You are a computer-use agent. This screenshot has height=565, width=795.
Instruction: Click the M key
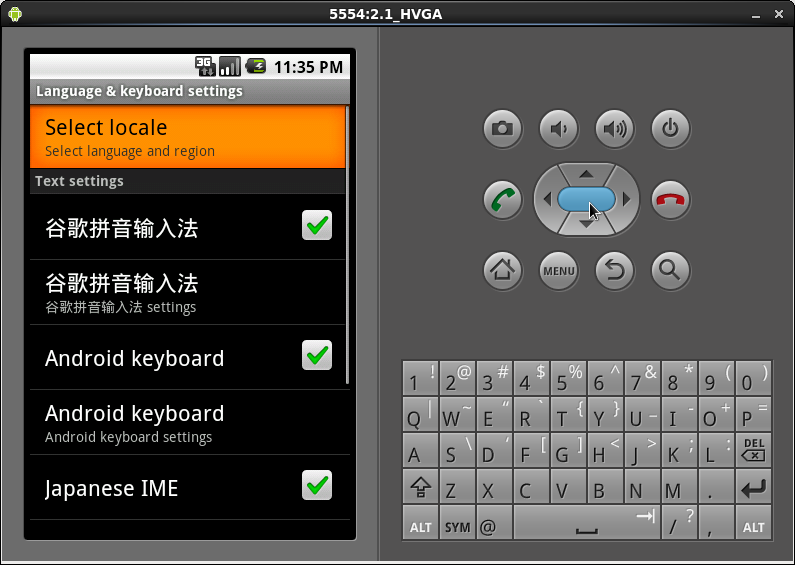(x=679, y=486)
